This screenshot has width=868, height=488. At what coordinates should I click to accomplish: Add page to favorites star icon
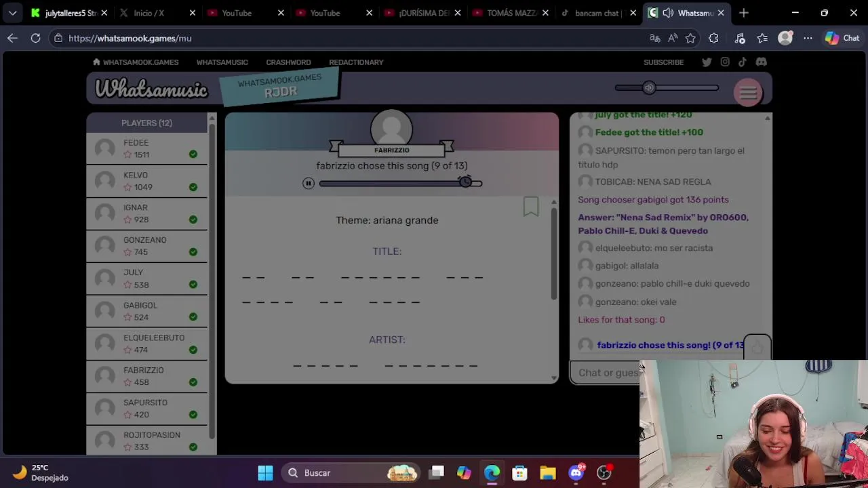pyautogui.click(x=690, y=39)
